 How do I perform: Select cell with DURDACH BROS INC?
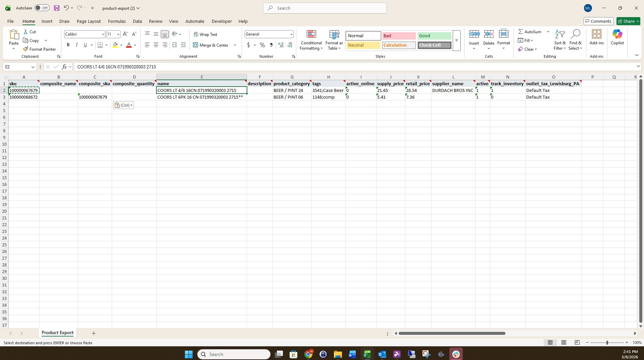click(x=453, y=90)
